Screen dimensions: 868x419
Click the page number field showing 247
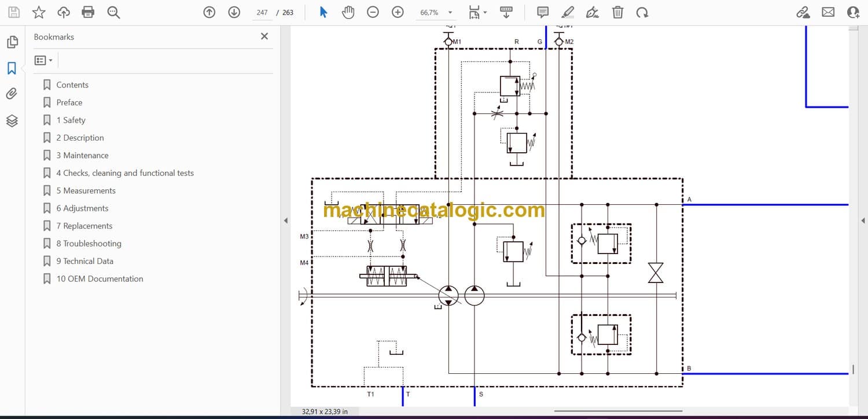tap(262, 12)
